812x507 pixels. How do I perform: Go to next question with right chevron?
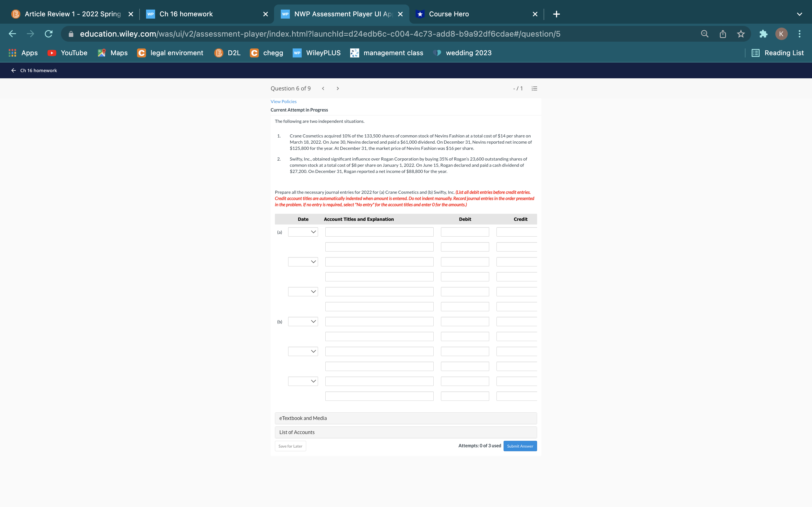tap(337, 88)
